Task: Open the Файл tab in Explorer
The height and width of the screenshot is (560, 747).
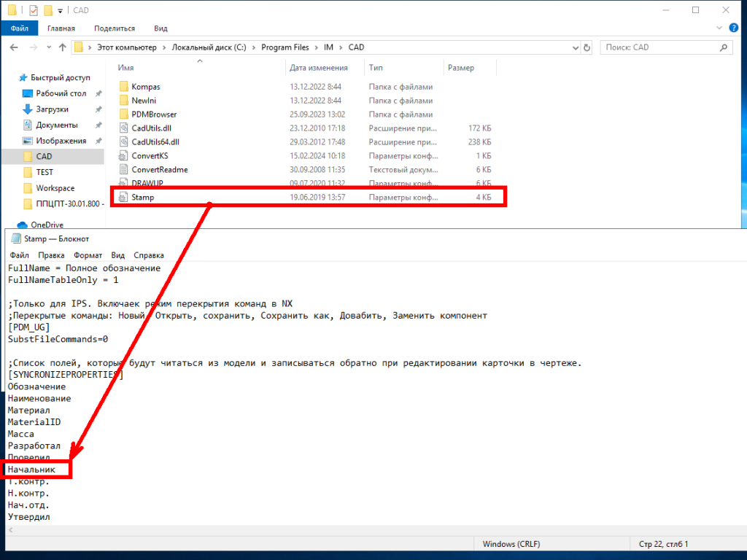Action: tap(20, 28)
